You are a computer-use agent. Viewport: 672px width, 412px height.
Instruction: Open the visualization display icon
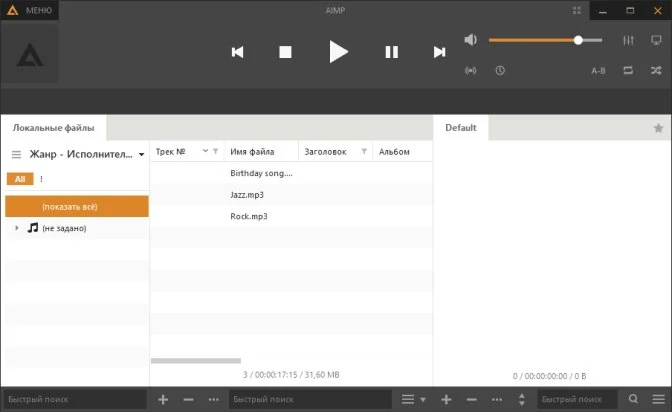pos(656,40)
